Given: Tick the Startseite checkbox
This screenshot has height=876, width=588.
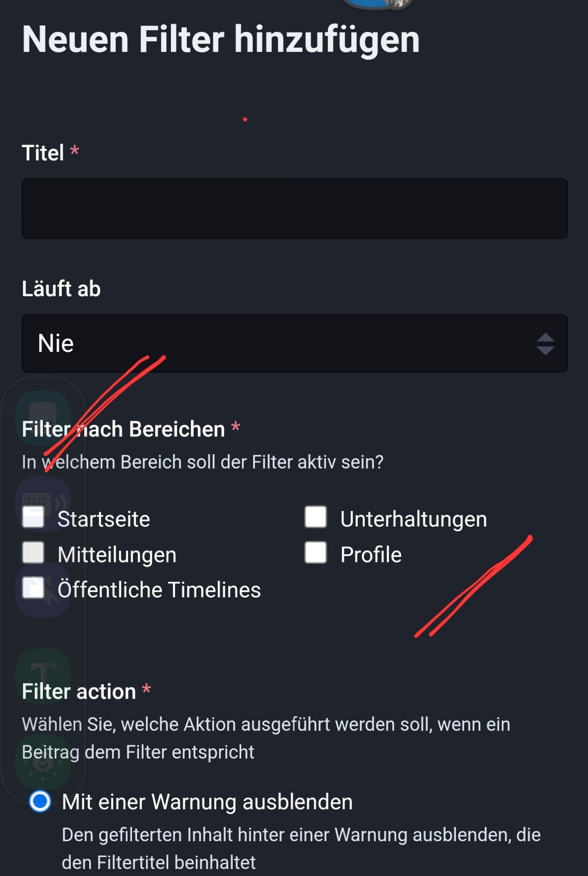Looking at the screenshot, I should coord(33,517).
